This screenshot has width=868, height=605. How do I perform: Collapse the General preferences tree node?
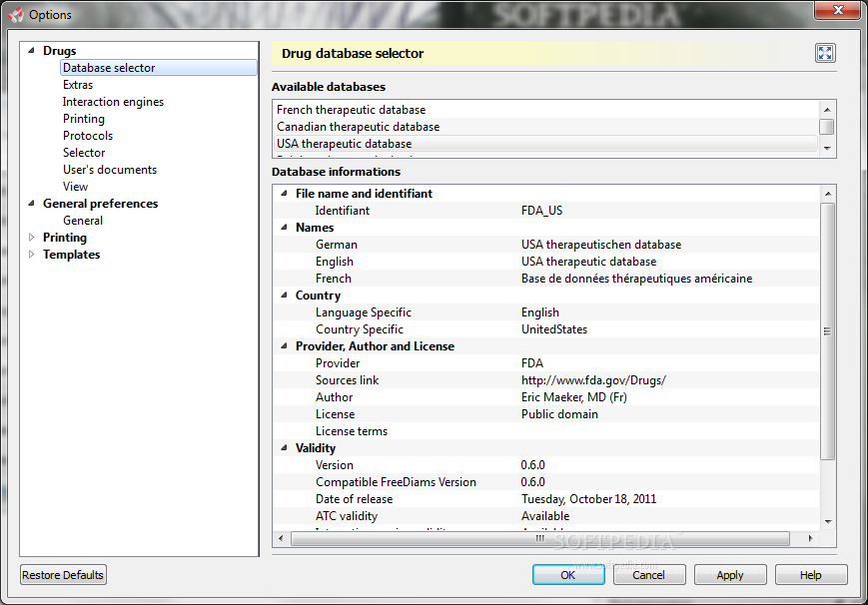point(32,203)
